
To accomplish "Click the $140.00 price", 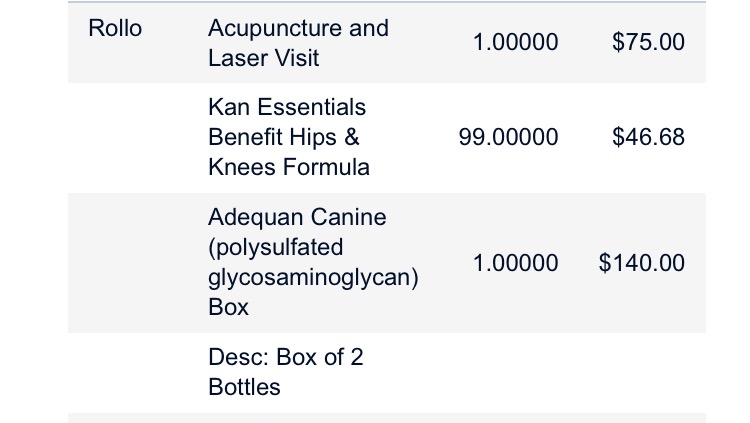I will [641, 263].
